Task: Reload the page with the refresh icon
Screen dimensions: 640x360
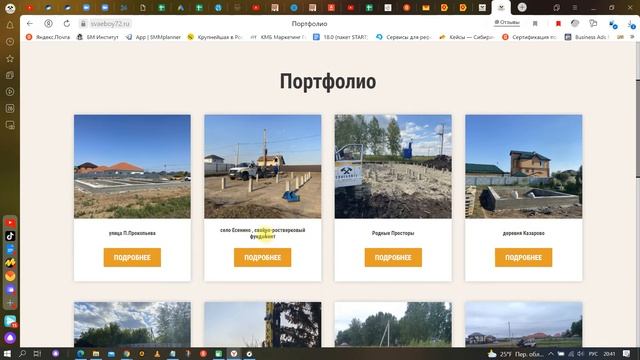Action: [67, 24]
